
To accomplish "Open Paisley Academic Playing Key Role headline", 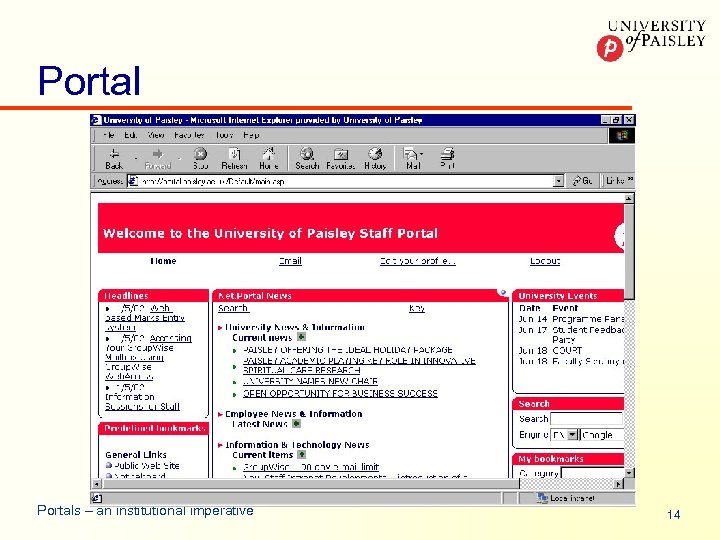I will point(359,360).
